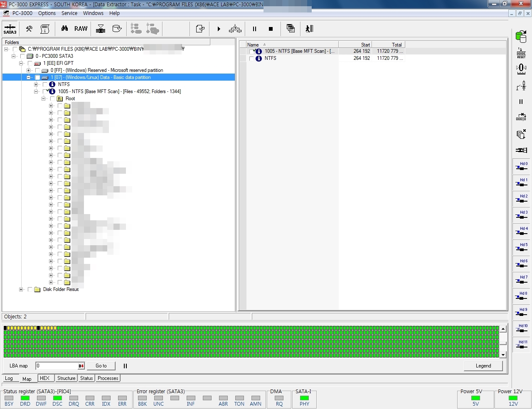Pause the map via the button beside Go to

click(x=125, y=366)
